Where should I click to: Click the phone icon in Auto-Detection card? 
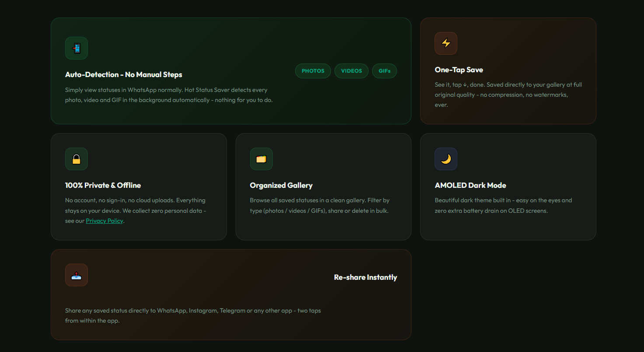[77, 48]
